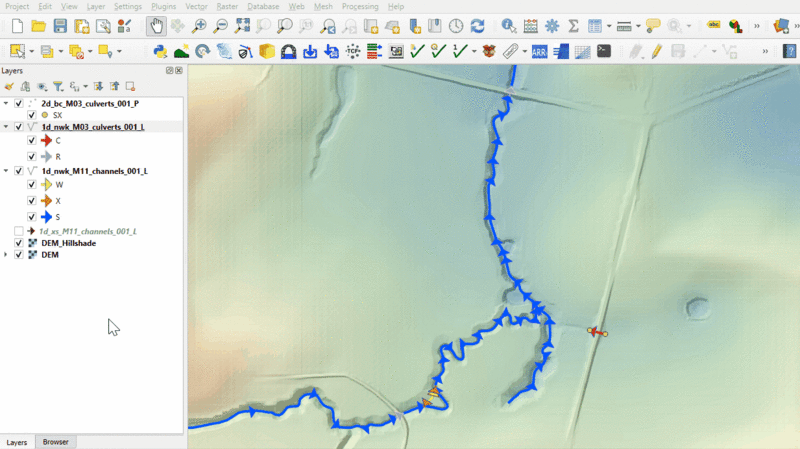Click the blue S arrow symbol swatch
Image resolution: width=800 pixels, height=449 pixels.
pos(45,216)
